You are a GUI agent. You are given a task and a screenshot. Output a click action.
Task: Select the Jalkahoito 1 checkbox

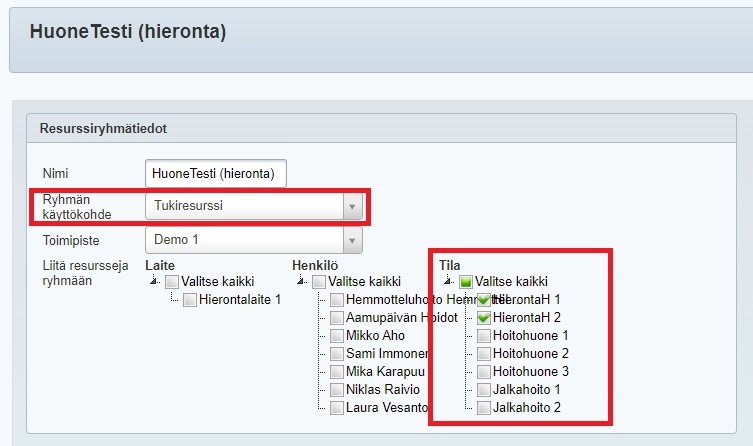[x=484, y=389]
